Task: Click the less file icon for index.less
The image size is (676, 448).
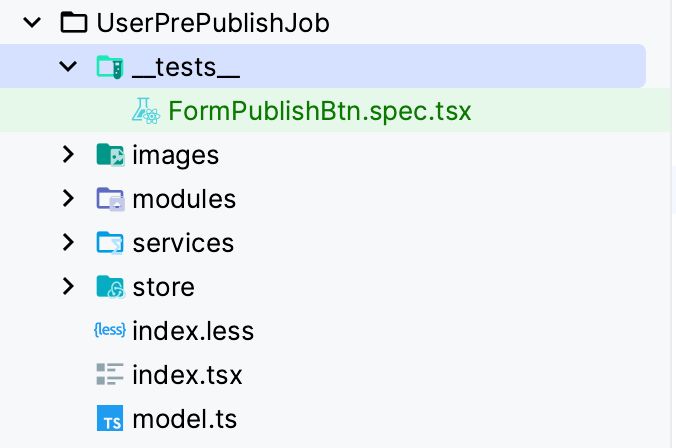Action: click(x=109, y=331)
